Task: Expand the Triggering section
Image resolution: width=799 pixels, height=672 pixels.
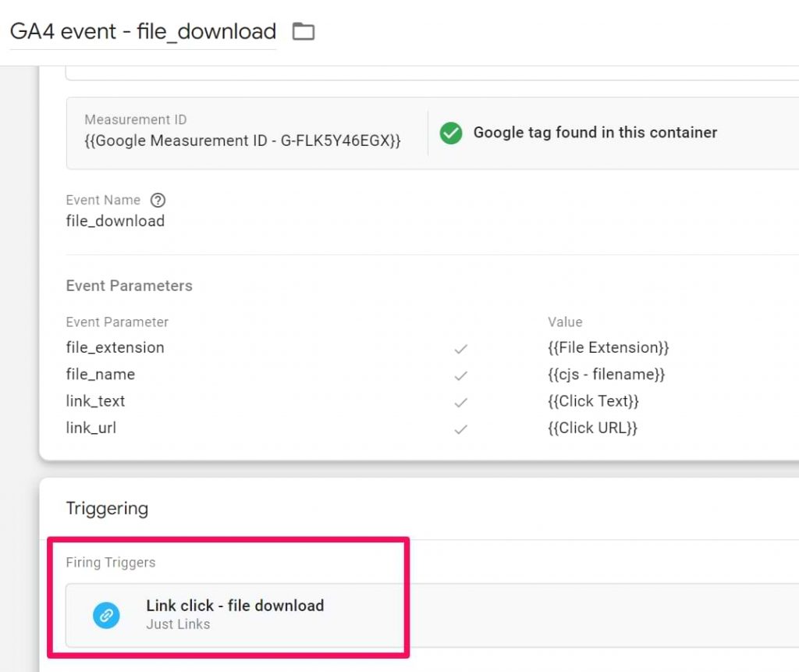Action: (x=107, y=508)
